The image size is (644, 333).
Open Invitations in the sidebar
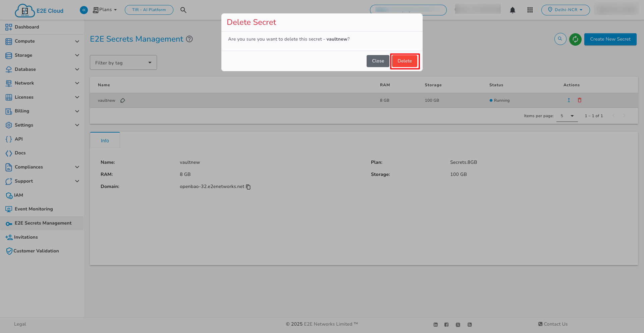42,237
